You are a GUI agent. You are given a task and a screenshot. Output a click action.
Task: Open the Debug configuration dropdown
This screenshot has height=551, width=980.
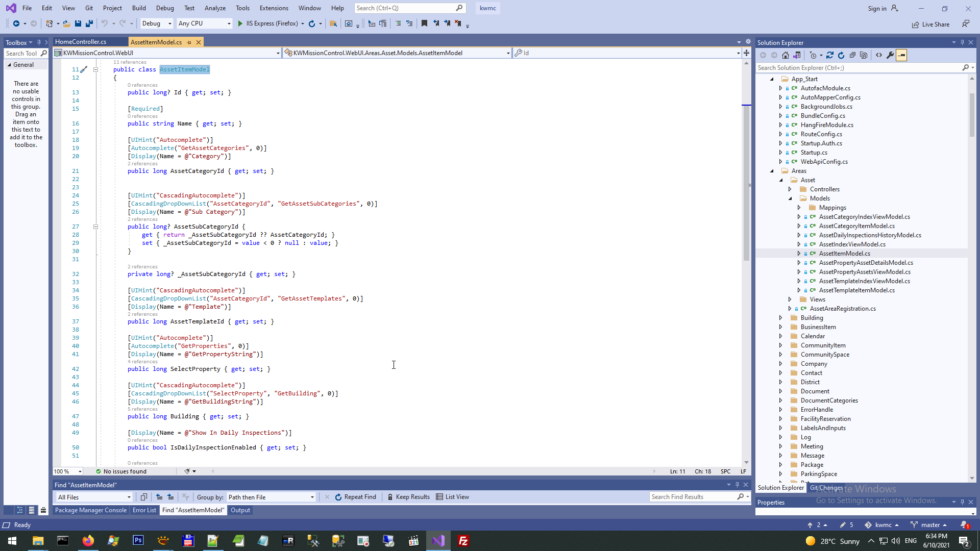coord(157,23)
